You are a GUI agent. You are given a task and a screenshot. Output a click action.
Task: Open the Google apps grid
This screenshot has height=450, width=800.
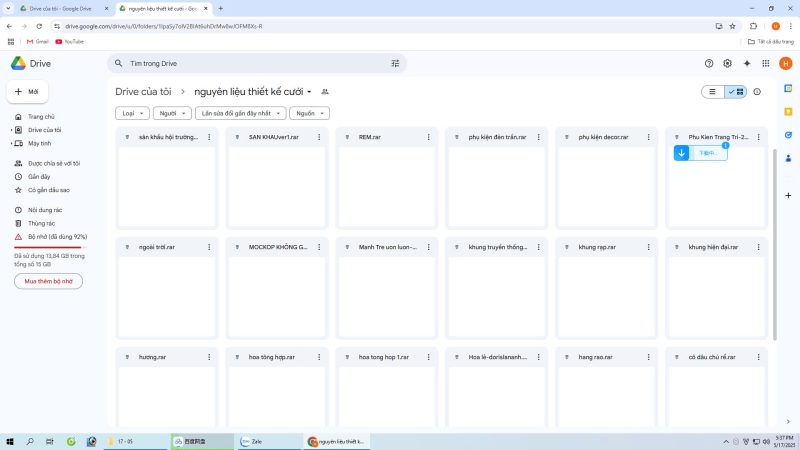(765, 63)
